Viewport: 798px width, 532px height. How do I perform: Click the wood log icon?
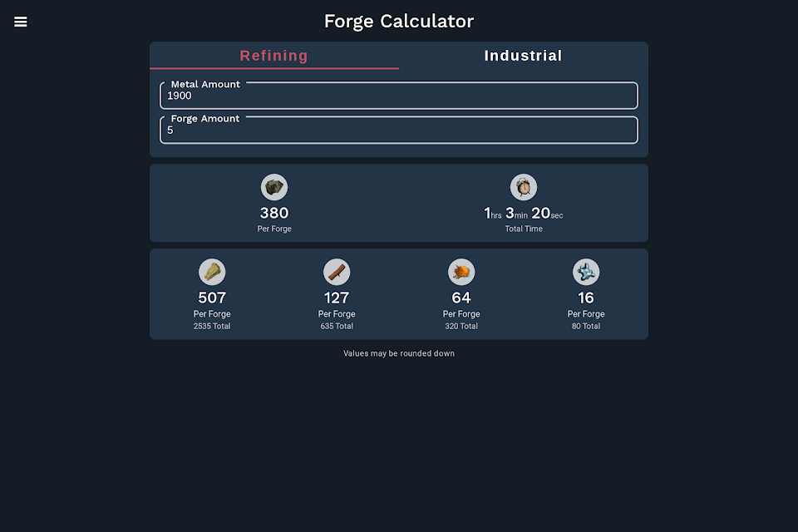(337, 272)
